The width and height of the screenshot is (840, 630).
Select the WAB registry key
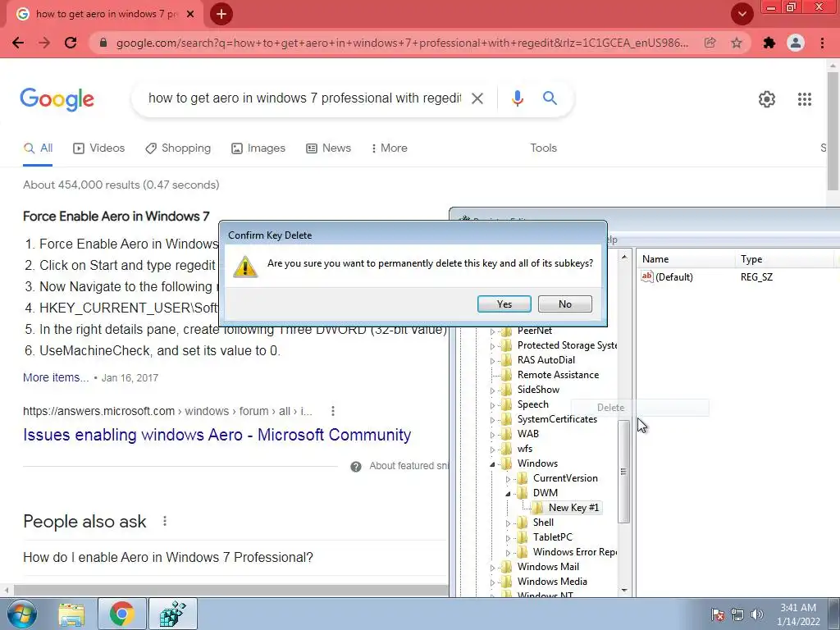tap(527, 434)
